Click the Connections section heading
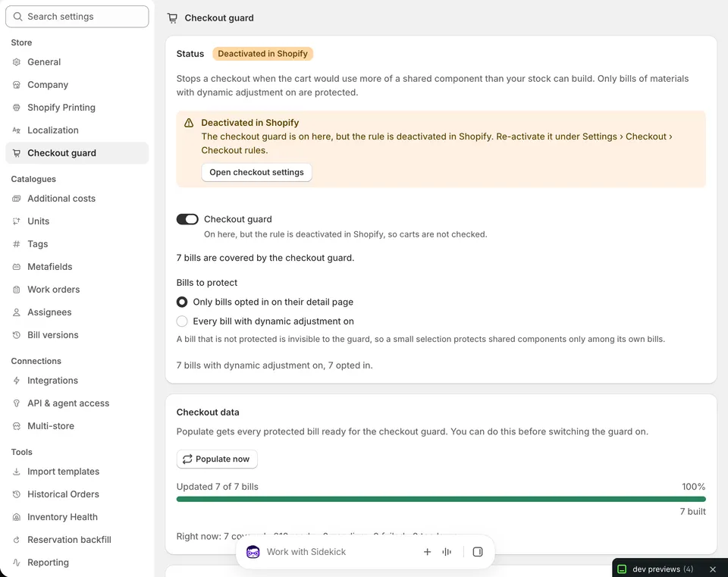Viewport: 728px width, 577px height. click(36, 361)
